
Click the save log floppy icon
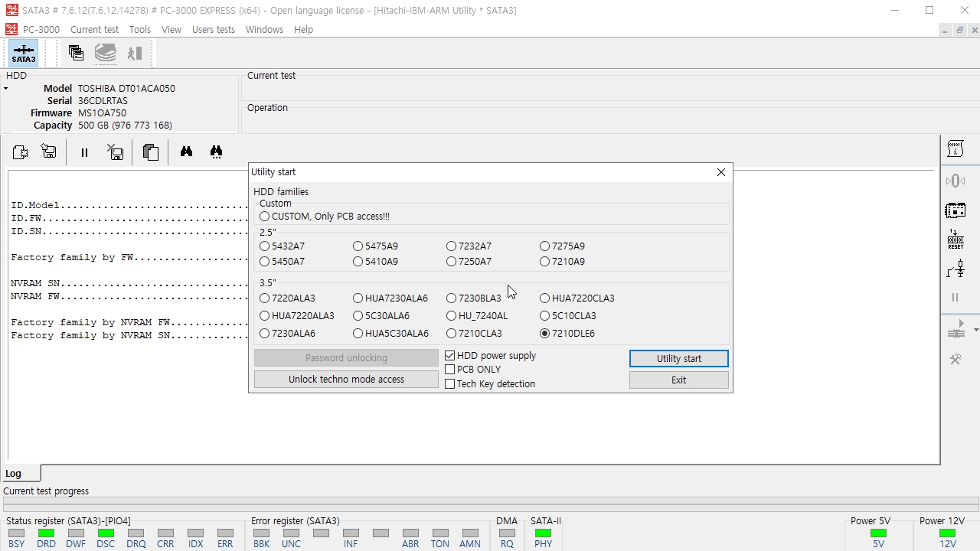click(x=49, y=152)
